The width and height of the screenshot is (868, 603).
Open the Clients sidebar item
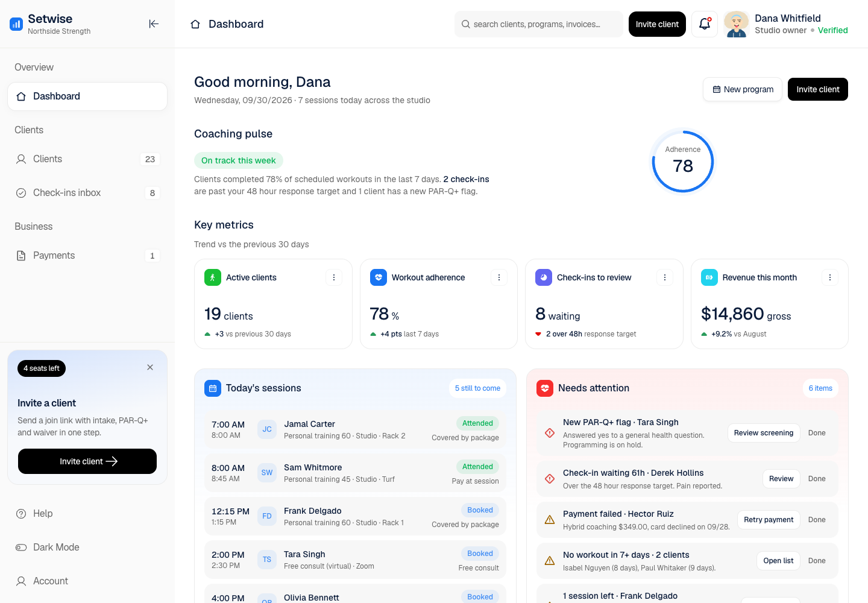pyautogui.click(x=87, y=159)
